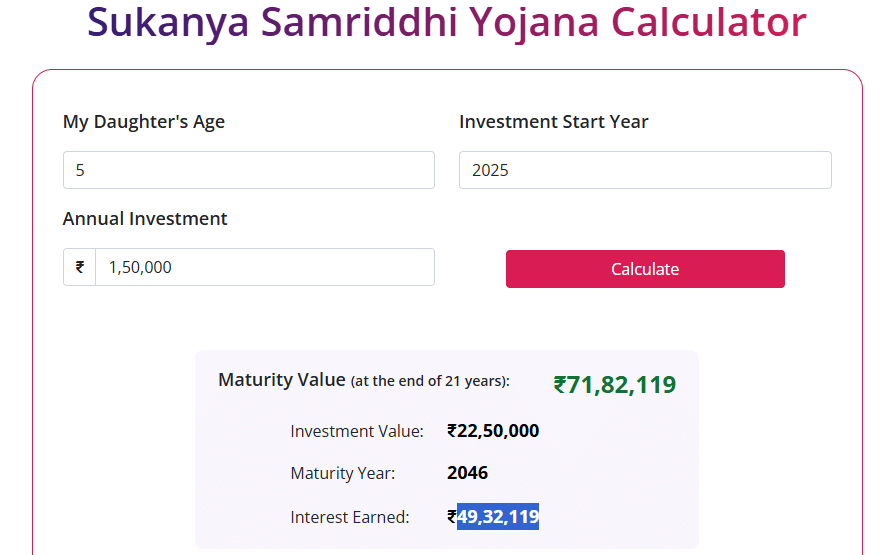Click the Investment Start Year input box
Screen dimensions: 884x555
645,170
